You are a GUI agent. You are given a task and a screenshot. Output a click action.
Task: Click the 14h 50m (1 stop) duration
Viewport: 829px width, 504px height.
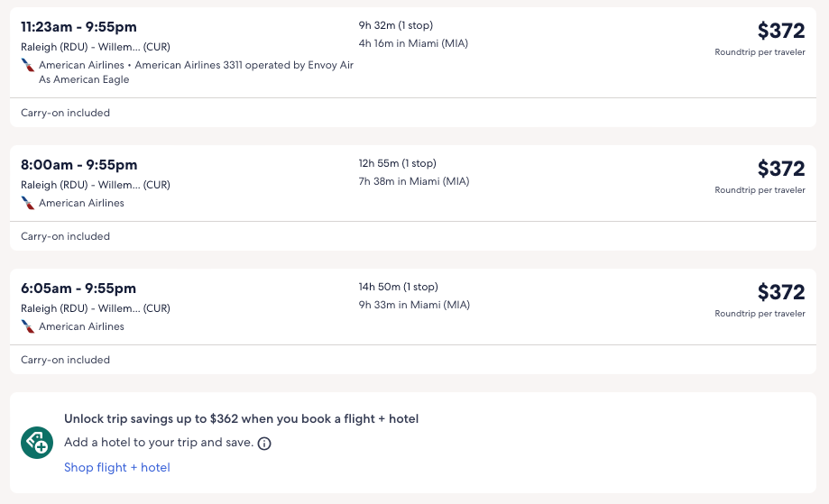pyautogui.click(x=399, y=287)
